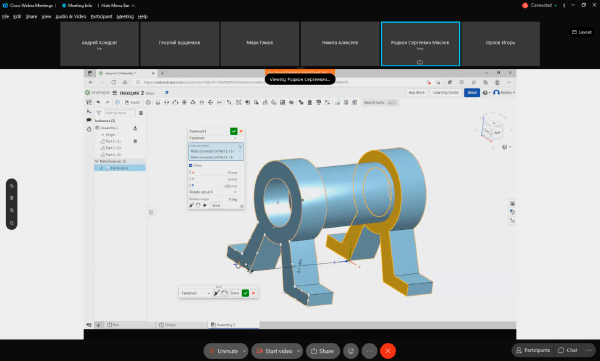Open panel options next to Chat
The image size is (600, 361).
(589, 350)
